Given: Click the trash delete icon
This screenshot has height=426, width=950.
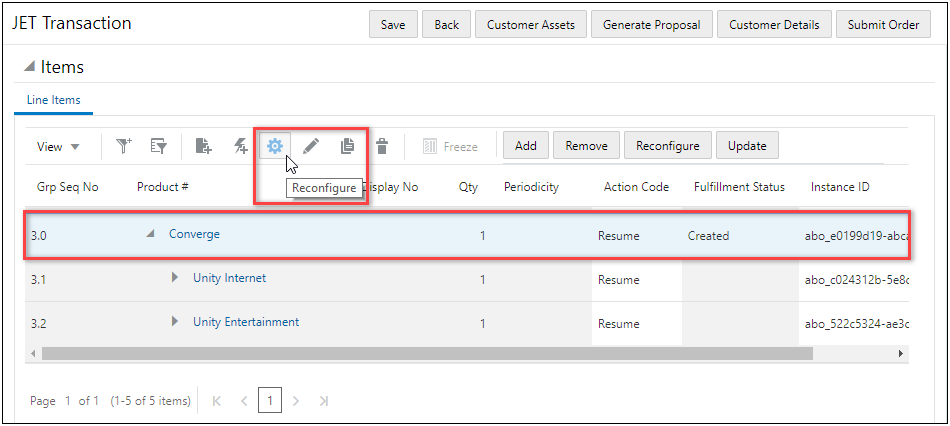Looking at the screenshot, I should (381, 146).
